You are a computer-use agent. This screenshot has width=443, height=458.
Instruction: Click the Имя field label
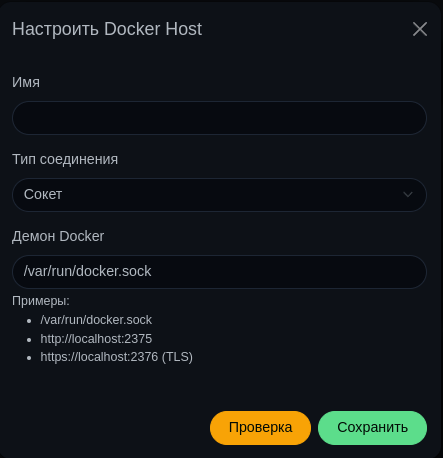point(26,82)
